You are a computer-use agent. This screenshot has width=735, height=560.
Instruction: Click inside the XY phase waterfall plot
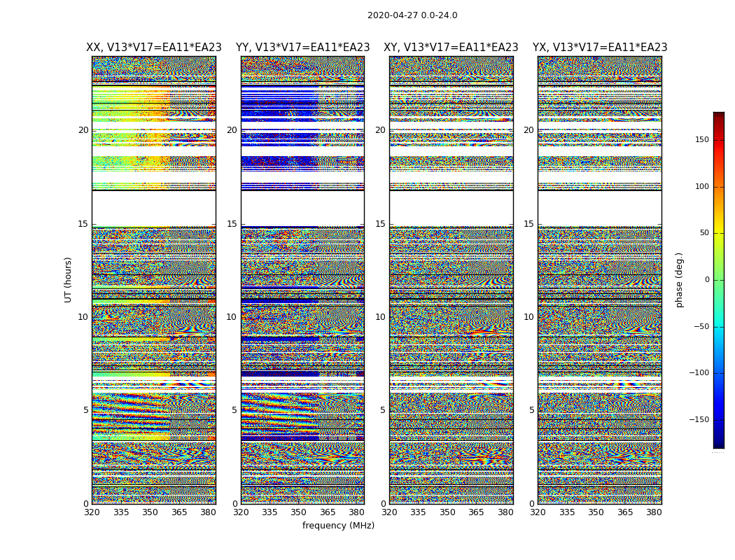coord(451,280)
